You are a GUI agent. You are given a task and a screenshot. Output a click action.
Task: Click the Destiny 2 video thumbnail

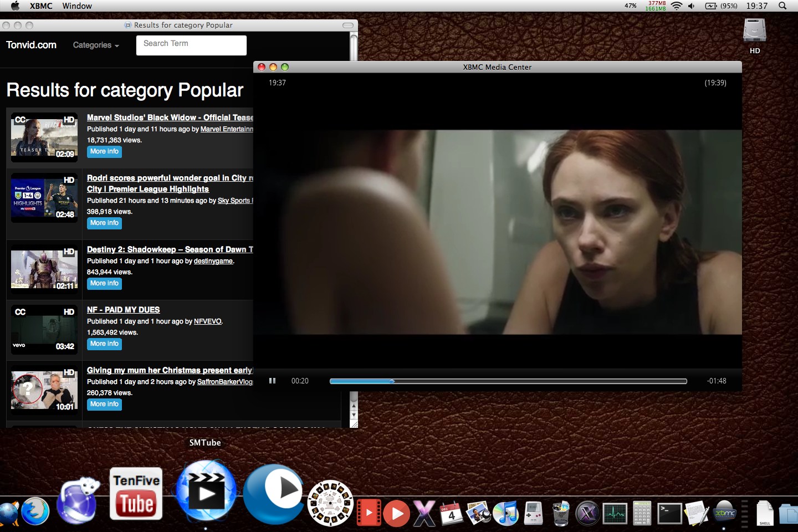point(44,269)
